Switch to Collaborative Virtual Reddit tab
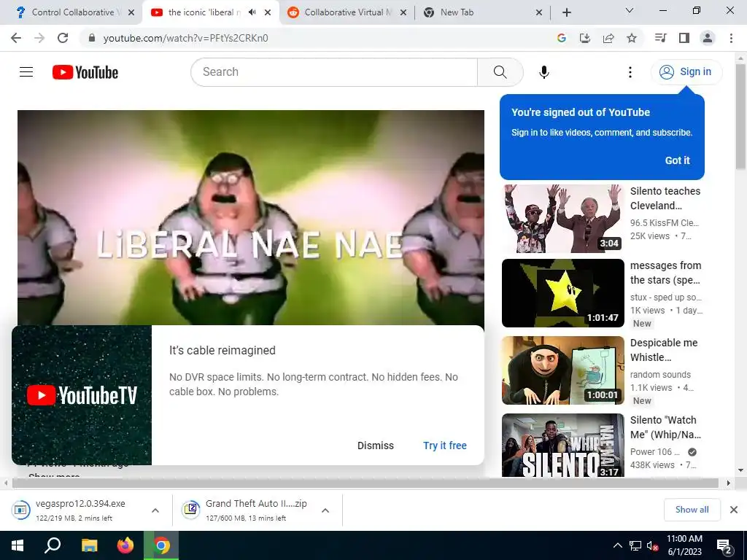The height and width of the screenshot is (560, 747). point(347,12)
